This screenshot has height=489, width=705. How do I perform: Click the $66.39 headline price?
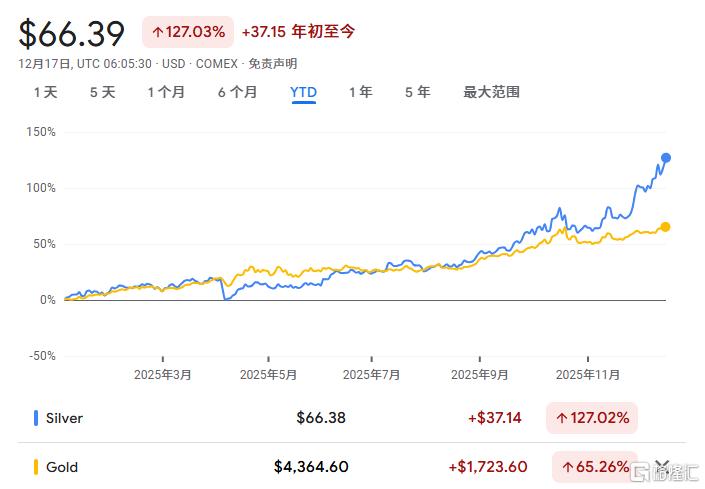(x=72, y=33)
